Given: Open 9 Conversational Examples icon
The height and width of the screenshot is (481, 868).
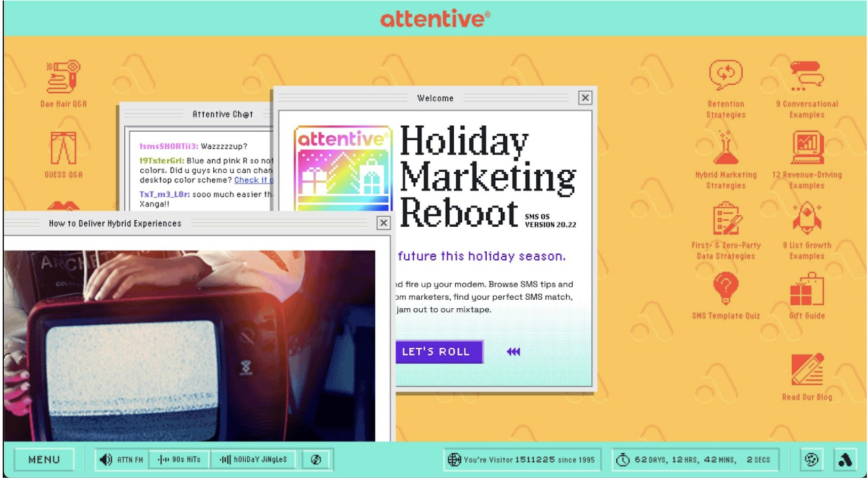Looking at the screenshot, I should (807, 90).
